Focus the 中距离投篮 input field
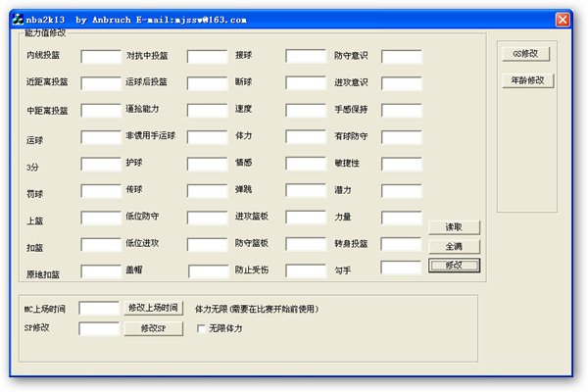Screen dimensions: 588x392 click(101, 111)
